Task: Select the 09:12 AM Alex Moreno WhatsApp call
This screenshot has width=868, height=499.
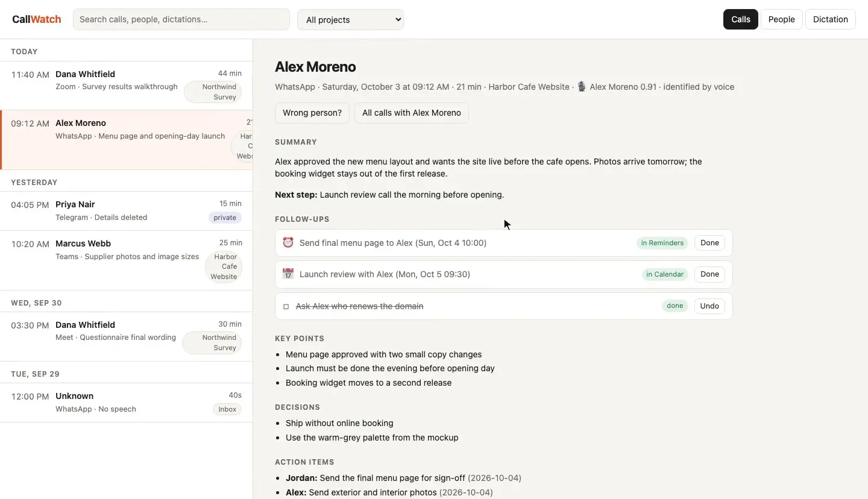Action: [127, 140]
